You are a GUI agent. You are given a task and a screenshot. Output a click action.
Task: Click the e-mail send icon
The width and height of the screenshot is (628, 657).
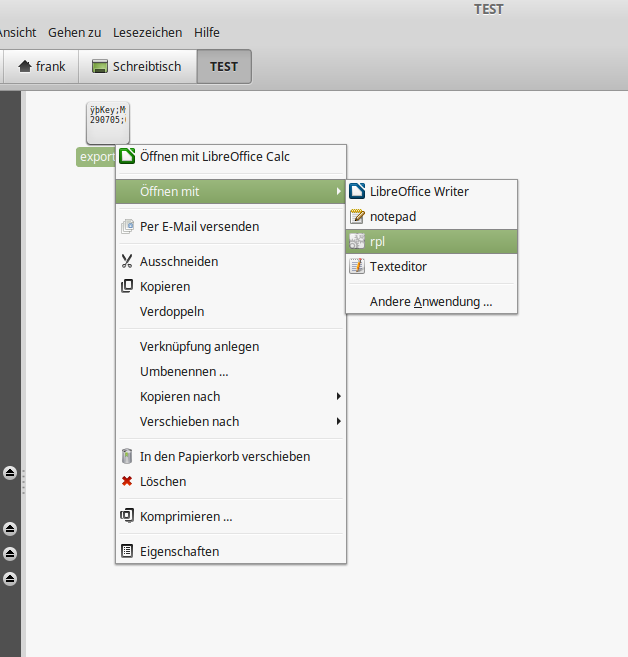point(127,226)
